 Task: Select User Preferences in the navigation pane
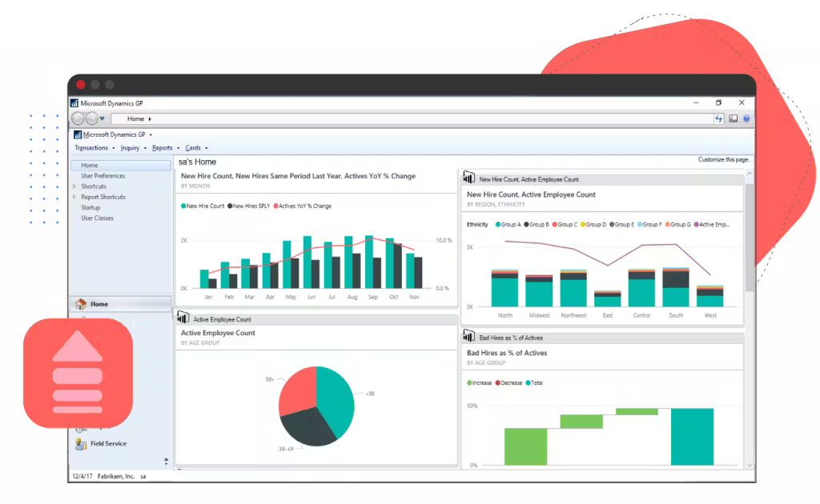pyautogui.click(x=105, y=175)
